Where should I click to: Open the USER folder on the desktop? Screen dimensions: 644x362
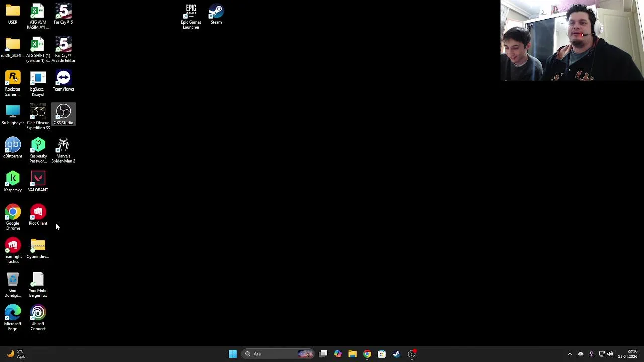[x=13, y=14]
